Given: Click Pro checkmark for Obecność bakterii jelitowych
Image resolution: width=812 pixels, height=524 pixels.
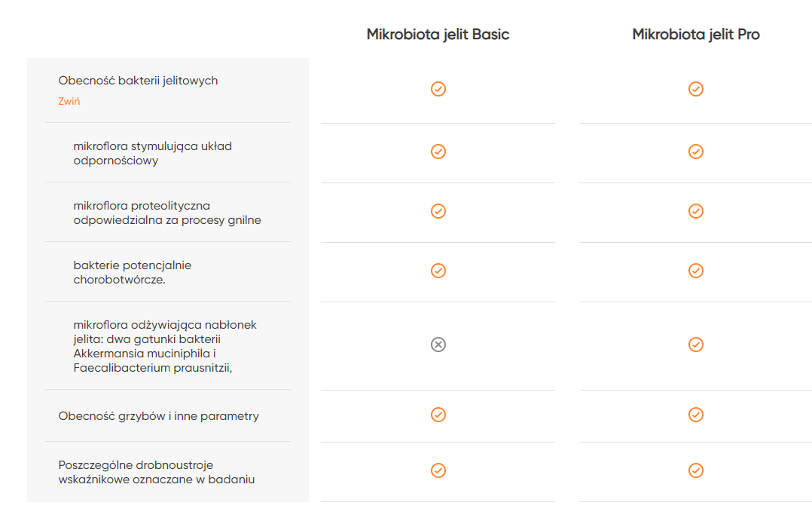Looking at the screenshot, I should [x=695, y=89].
